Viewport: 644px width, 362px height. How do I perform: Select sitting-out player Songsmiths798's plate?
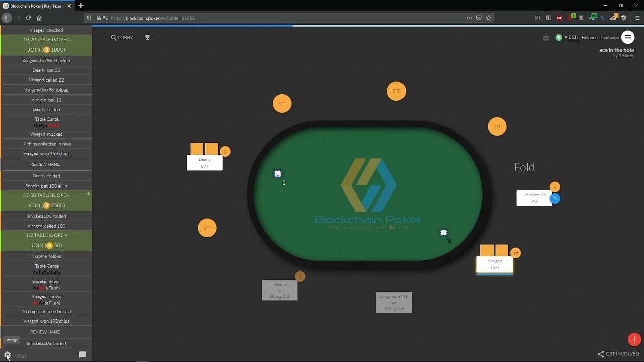click(394, 302)
